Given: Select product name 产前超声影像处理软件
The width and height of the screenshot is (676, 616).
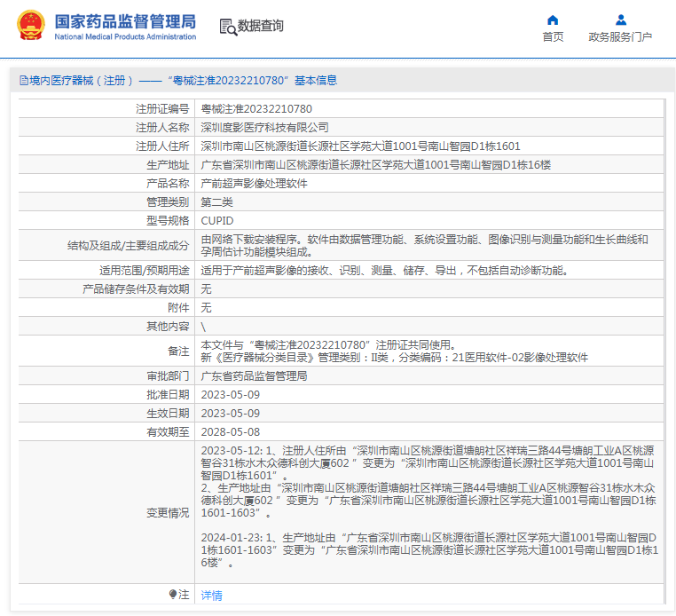Looking at the screenshot, I should [255, 184].
